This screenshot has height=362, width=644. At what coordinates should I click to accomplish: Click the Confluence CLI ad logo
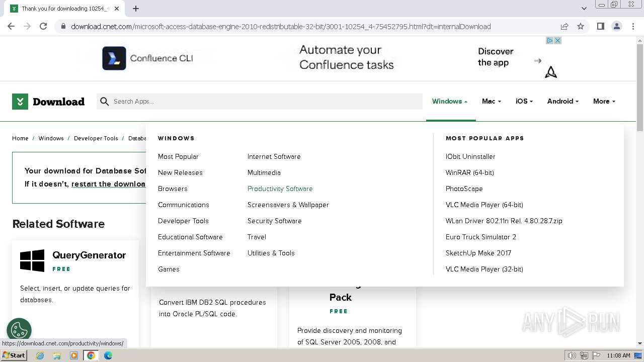(114, 58)
